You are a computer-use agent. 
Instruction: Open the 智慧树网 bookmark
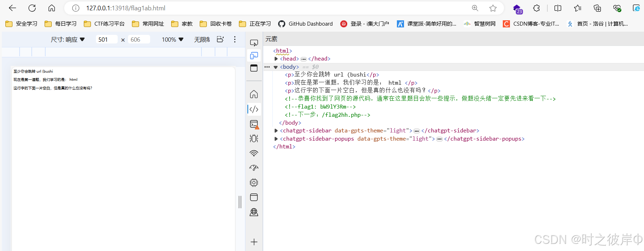pyautogui.click(x=480, y=24)
